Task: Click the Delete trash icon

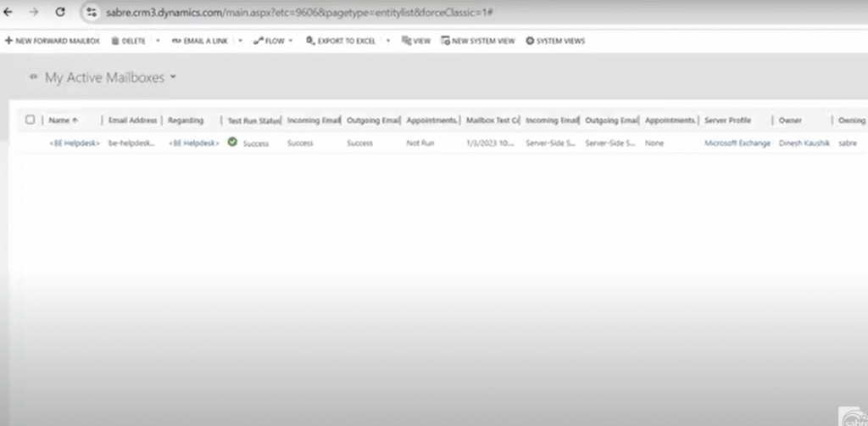Action: point(115,41)
